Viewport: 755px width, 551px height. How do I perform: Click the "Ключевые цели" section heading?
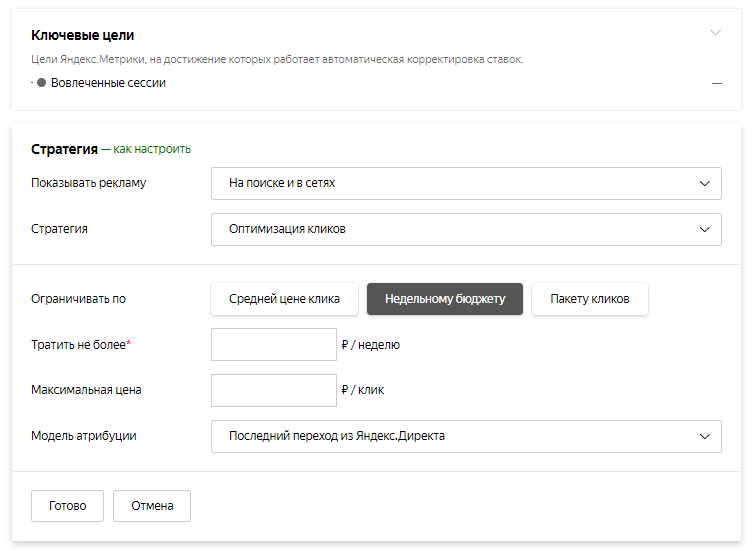point(82,36)
